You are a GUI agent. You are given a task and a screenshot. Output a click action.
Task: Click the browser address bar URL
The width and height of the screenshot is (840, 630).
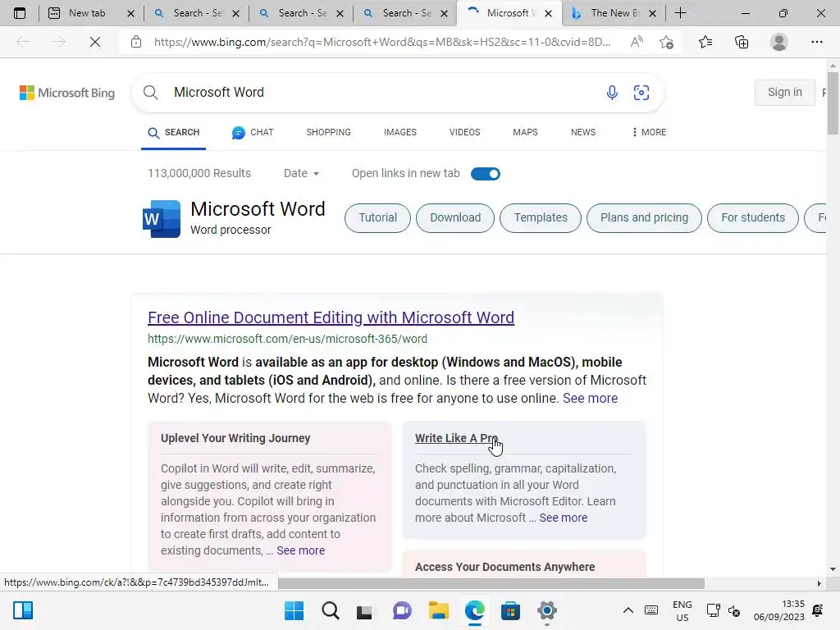(382, 42)
